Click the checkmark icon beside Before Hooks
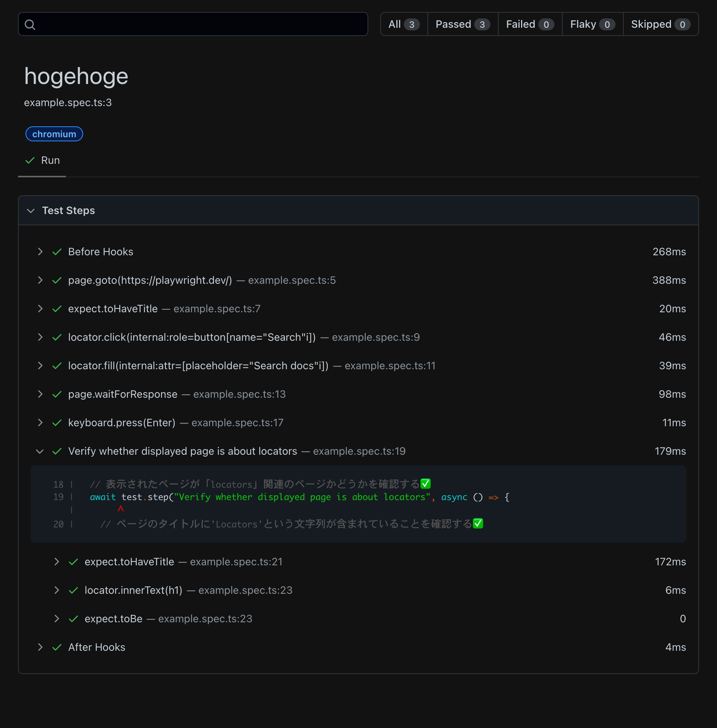Screen dimensions: 717x728 [x=57, y=252]
